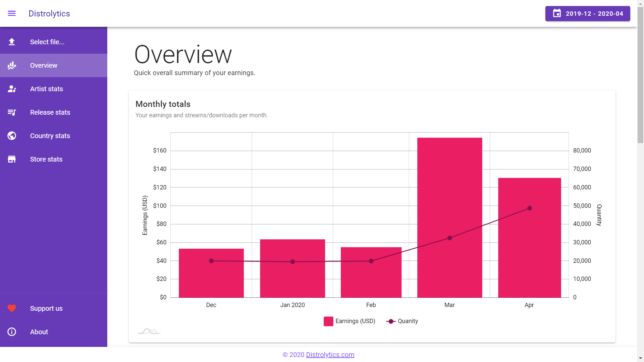This screenshot has width=644, height=362.
Task: Click the red heart Support us icon
Action: coord(12,308)
